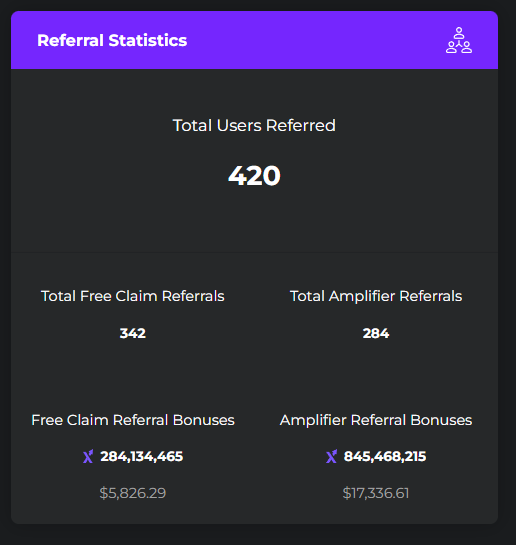Click the 284 amplifier referrals count
Viewport: 516px width, 545px height.
pyautogui.click(x=376, y=333)
